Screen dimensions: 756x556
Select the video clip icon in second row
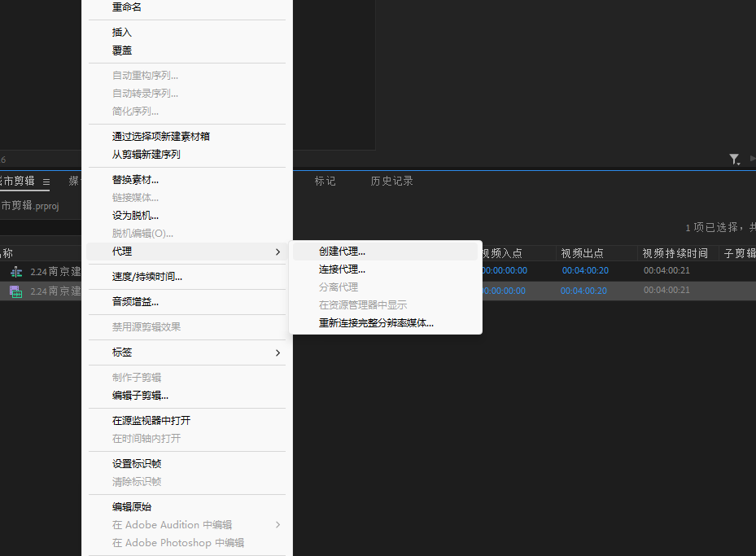16,291
